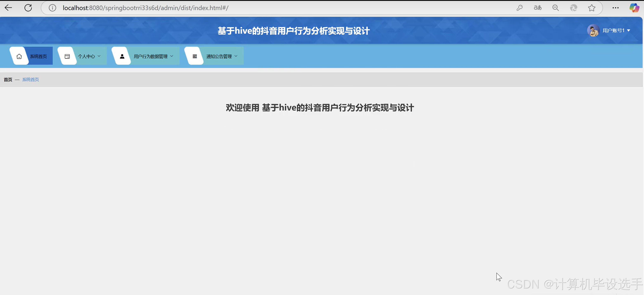This screenshot has width=644, height=295.
Task: Open the translate page icon
Action: pos(537,8)
